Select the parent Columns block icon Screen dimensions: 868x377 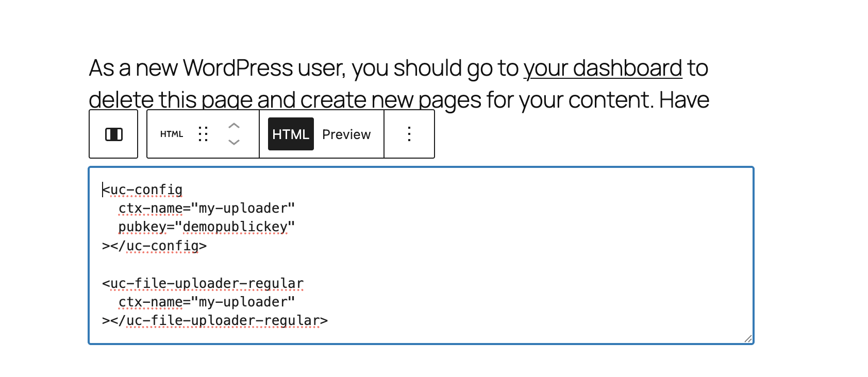(113, 134)
